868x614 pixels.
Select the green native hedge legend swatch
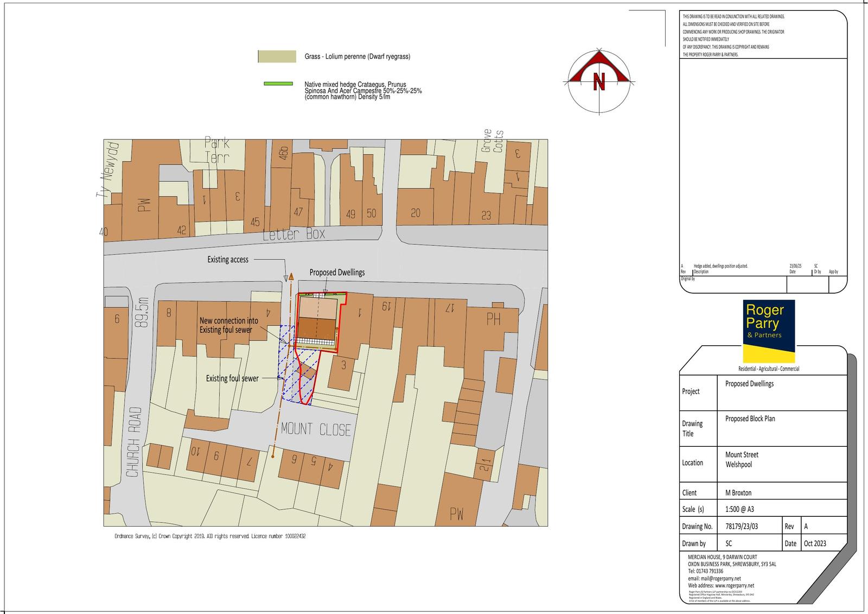(277, 84)
